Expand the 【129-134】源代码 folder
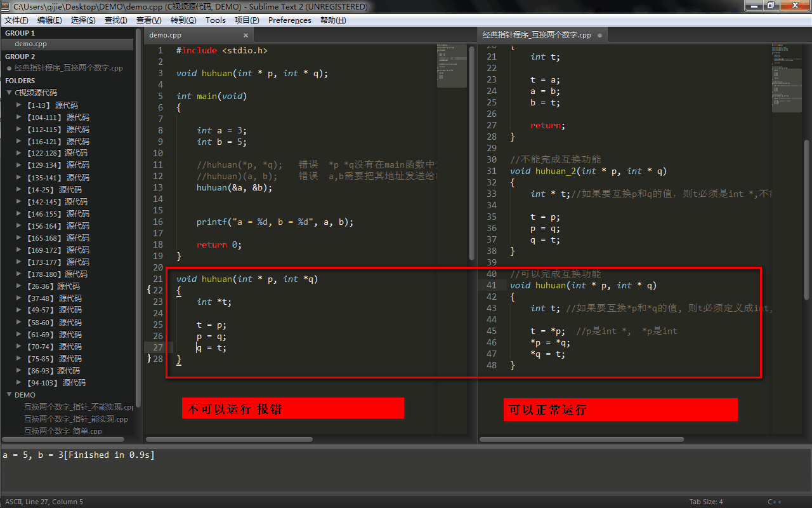The height and width of the screenshot is (508, 812). click(x=20, y=165)
